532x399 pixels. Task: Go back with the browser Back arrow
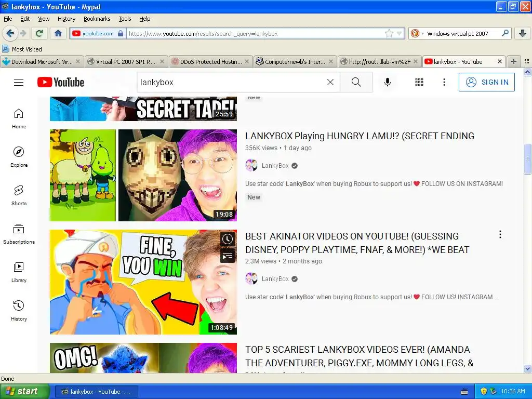click(10, 33)
